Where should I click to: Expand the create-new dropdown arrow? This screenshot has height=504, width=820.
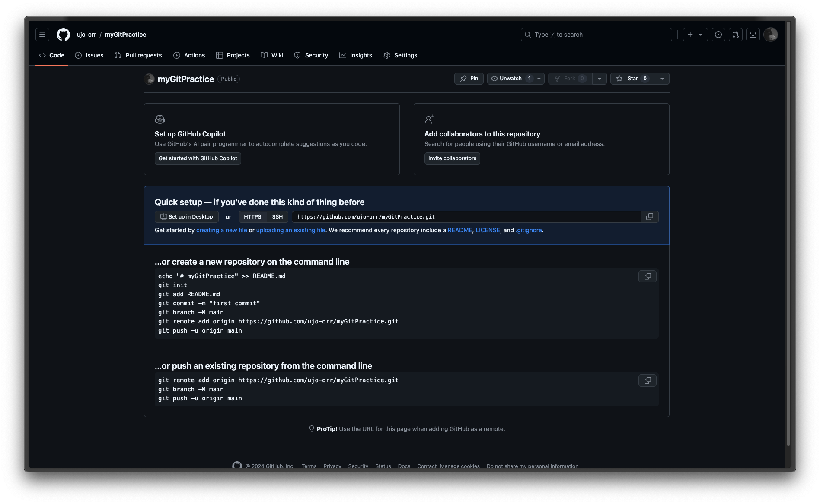coord(701,35)
